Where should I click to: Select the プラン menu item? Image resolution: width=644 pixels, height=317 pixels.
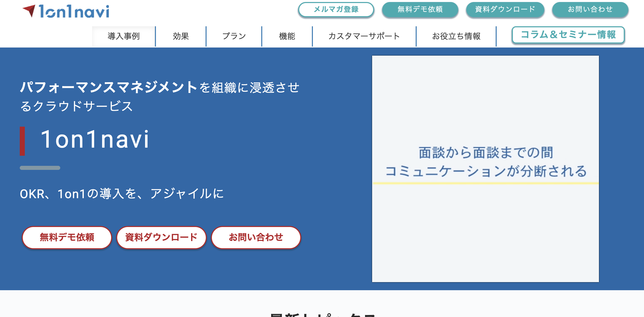[x=234, y=36]
